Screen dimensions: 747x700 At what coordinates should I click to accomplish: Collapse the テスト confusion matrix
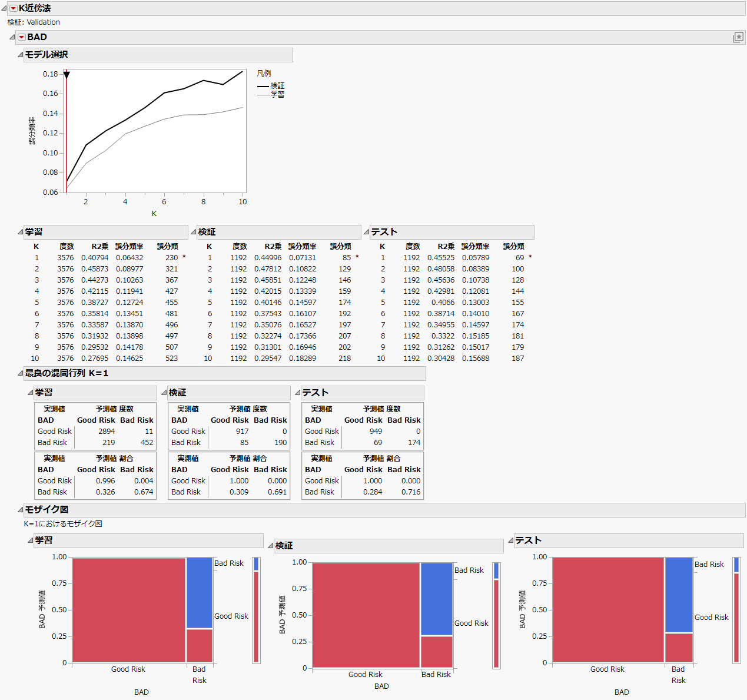297,393
